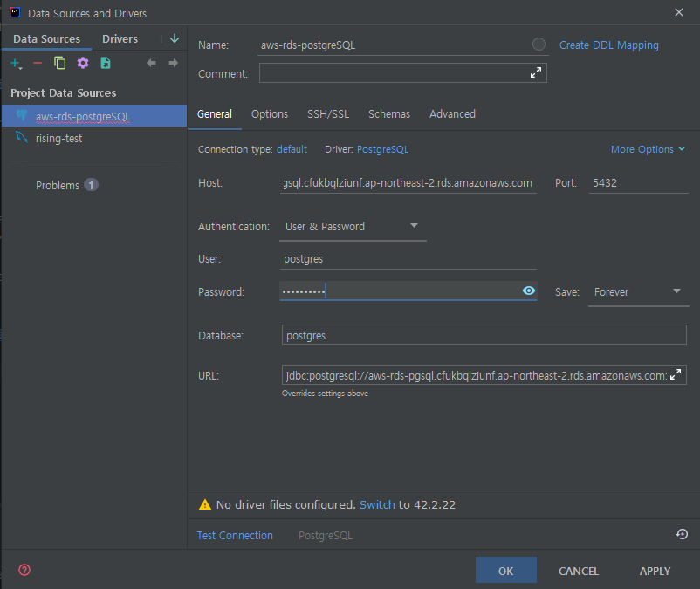Switch to the Data Sources tab
The width and height of the screenshot is (700, 589).
tap(47, 38)
